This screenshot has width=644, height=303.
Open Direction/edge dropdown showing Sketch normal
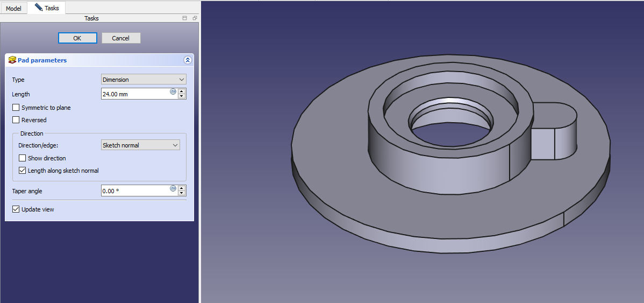[140, 145]
